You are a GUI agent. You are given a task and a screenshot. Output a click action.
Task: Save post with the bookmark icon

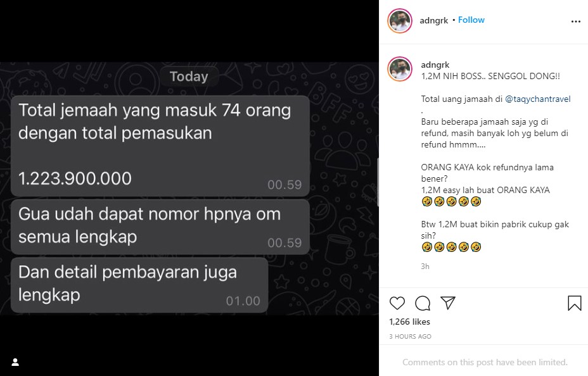coord(574,303)
